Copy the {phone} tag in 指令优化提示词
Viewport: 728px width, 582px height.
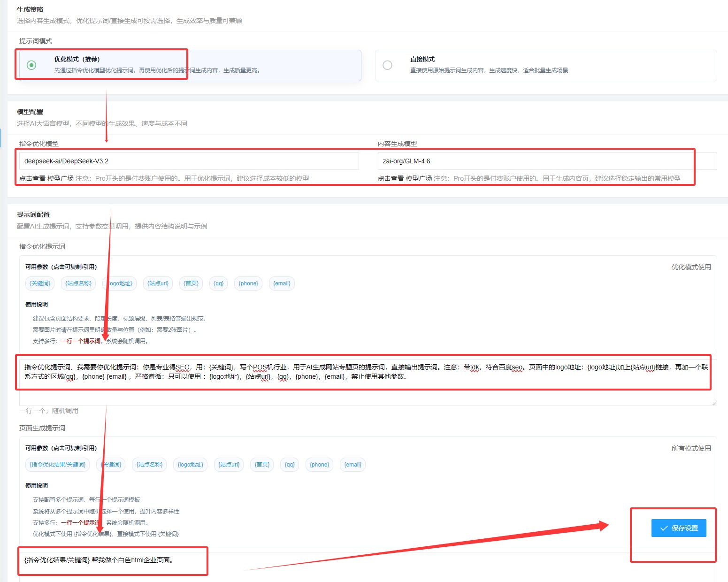(x=248, y=283)
